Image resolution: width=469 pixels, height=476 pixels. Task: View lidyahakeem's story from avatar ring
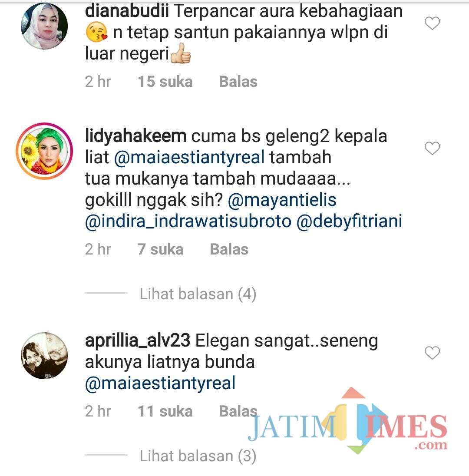pyautogui.click(x=44, y=151)
